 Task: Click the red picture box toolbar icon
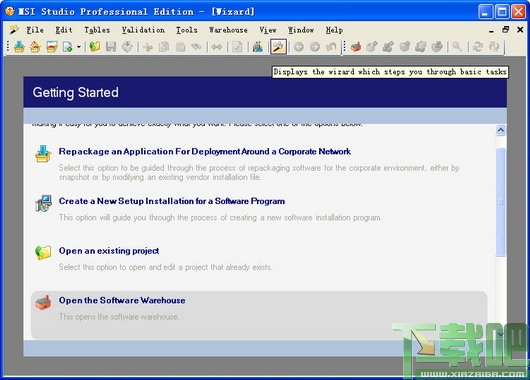click(52, 47)
